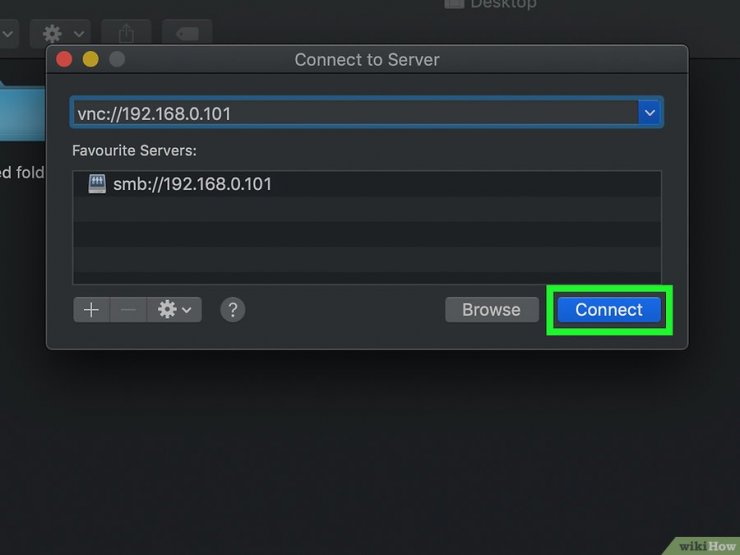The image size is (740, 555).
Task: Click an empty row in Favourite Servers list
Action: [x=366, y=234]
